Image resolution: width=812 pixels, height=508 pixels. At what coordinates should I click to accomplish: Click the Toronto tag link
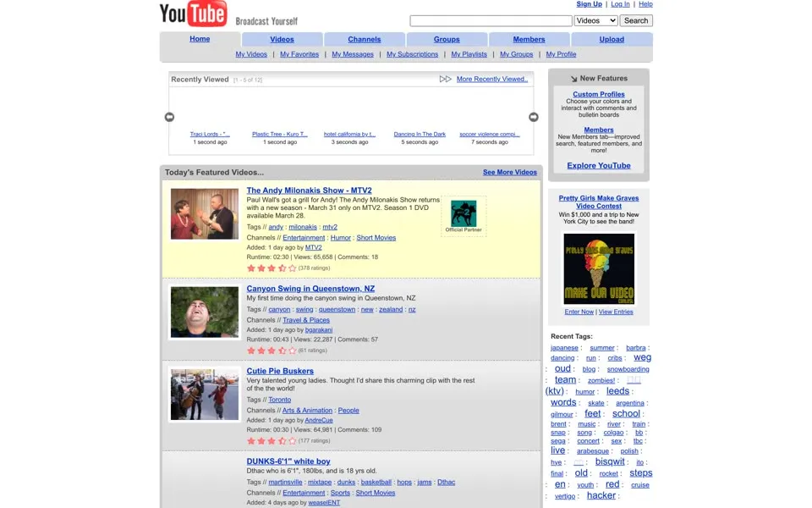point(280,400)
